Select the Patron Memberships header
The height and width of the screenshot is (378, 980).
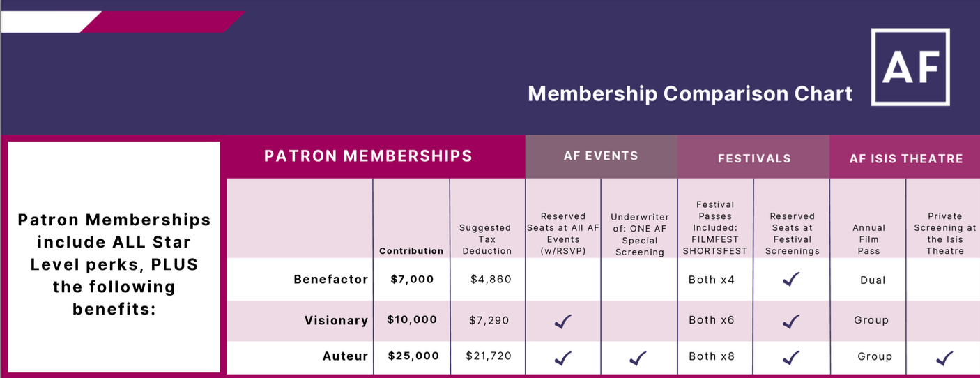click(x=368, y=156)
